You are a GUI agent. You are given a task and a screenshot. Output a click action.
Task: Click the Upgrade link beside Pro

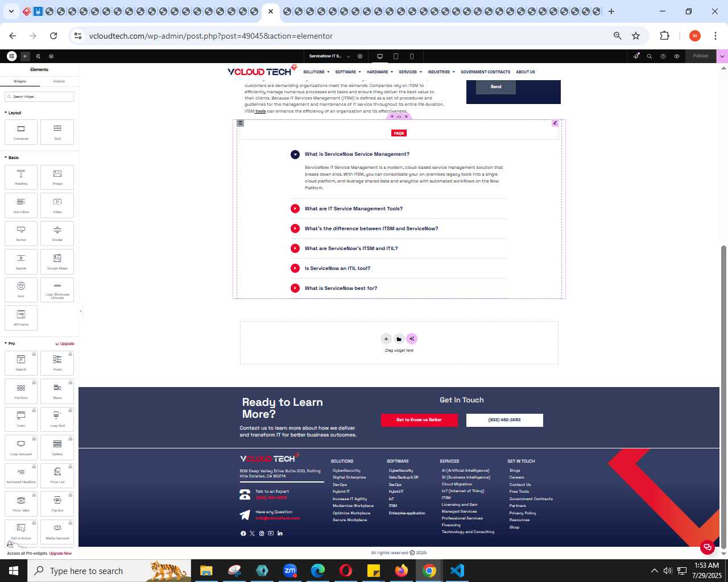point(65,344)
